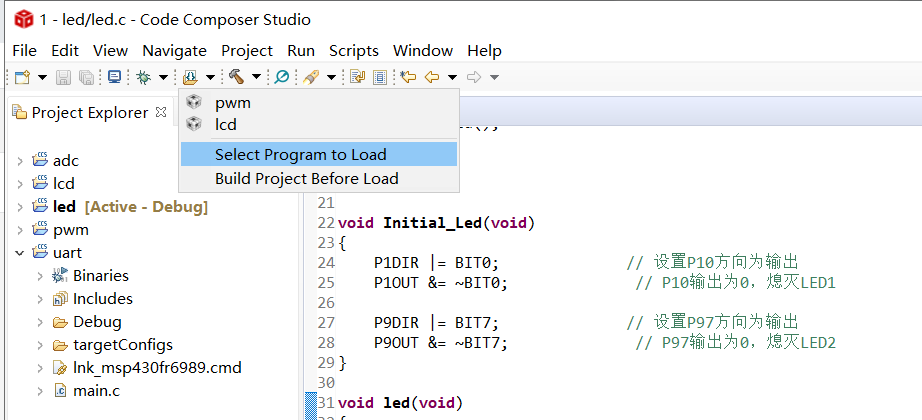Expand the main.c file node
This screenshot has width=922, height=420.
pyautogui.click(x=40, y=391)
